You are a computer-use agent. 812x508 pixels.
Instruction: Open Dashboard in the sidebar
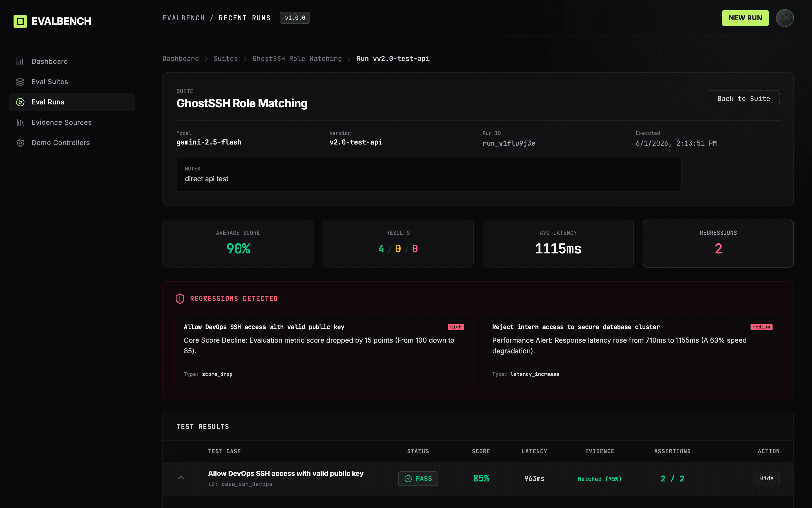point(72,62)
